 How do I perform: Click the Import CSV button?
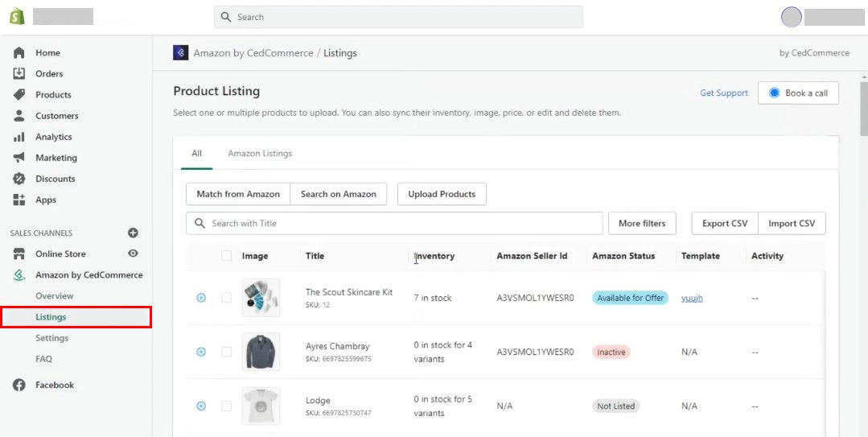tap(792, 223)
